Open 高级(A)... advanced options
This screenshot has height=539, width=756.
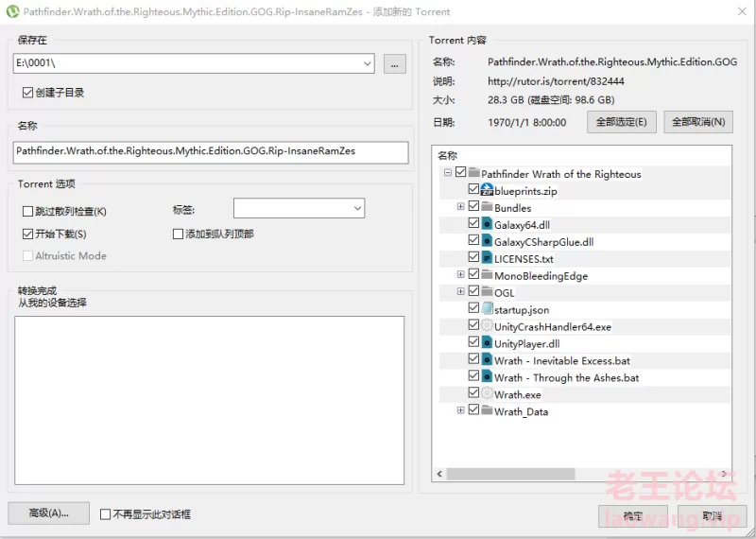49,513
